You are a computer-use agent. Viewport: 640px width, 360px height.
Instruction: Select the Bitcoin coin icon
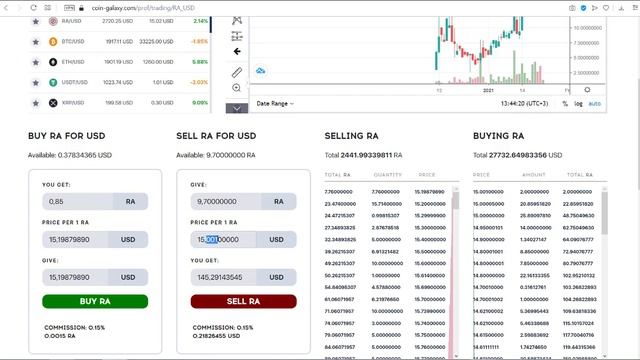coord(53,42)
